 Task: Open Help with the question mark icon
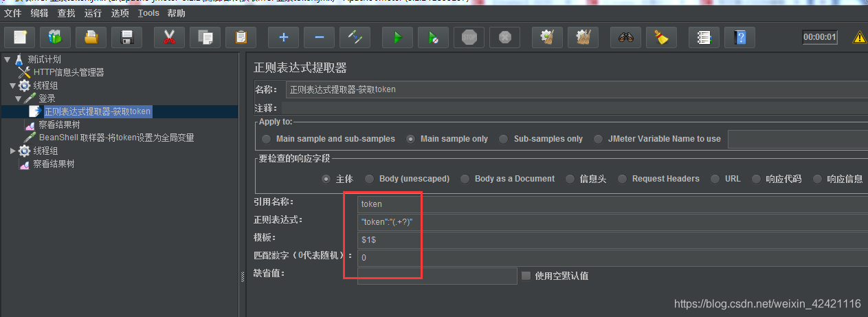[x=739, y=37]
